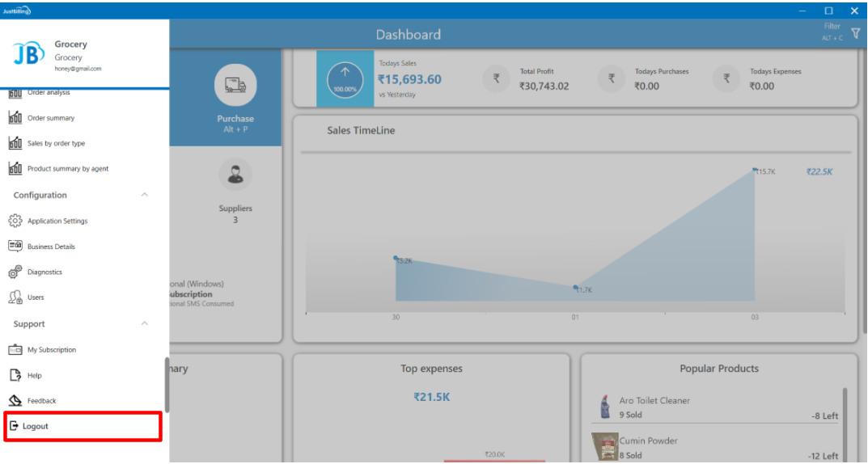Select Sales by order type
The height and width of the screenshot is (464, 868).
pos(56,143)
